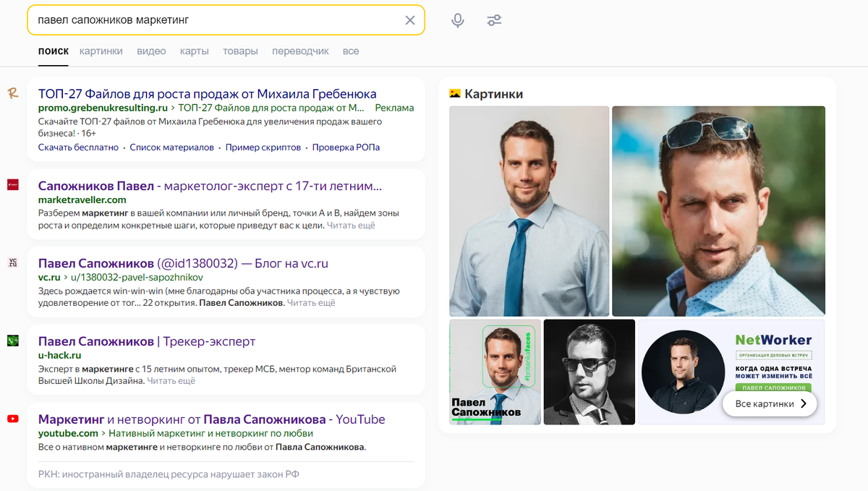868x491 pixels.
Task: Select the поиск tab
Action: click(x=54, y=51)
